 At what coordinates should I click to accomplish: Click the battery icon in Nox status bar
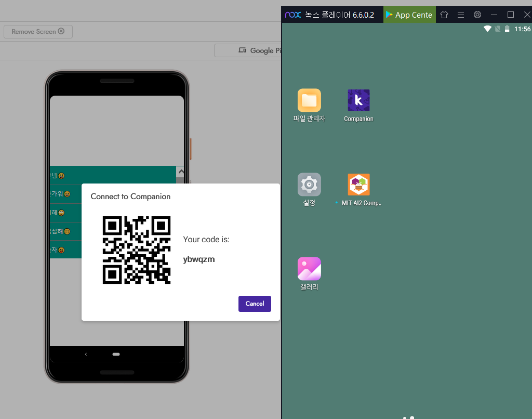pyautogui.click(x=507, y=29)
